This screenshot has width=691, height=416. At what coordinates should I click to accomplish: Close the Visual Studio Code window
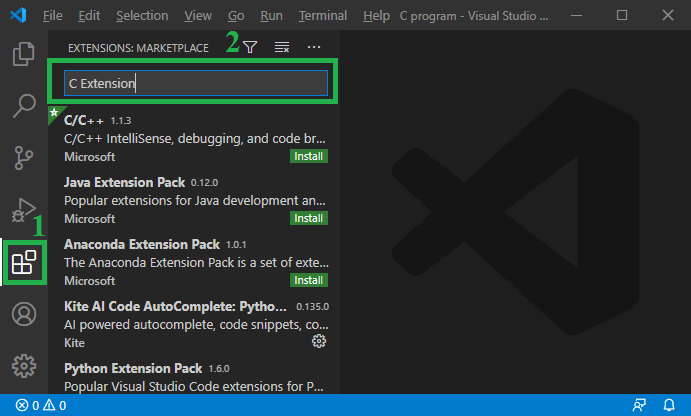668,15
